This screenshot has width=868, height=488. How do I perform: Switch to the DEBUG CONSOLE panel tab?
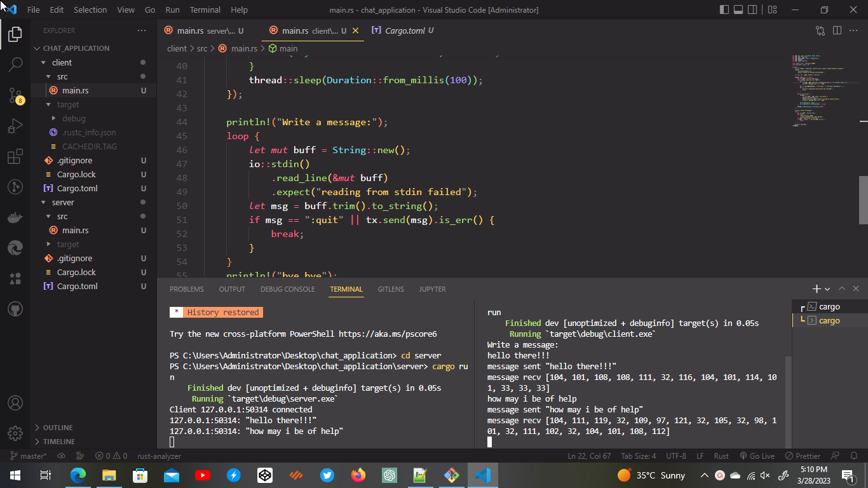coord(287,289)
